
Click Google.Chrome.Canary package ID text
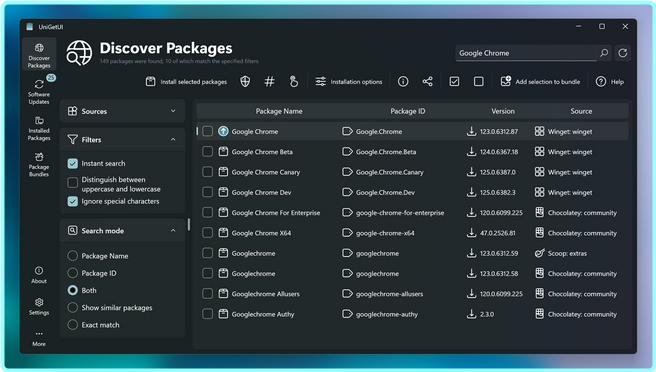(390, 172)
